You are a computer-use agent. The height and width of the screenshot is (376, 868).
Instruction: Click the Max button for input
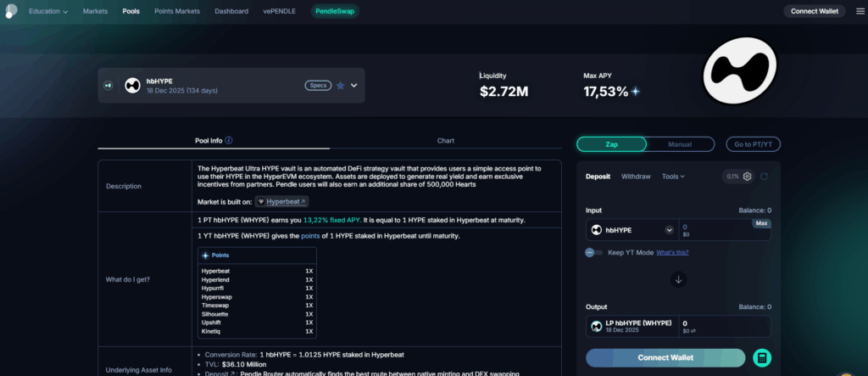click(761, 223)
